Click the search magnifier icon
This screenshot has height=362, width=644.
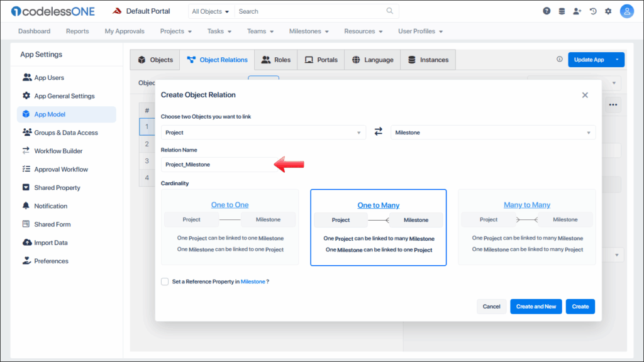(390, 11)
